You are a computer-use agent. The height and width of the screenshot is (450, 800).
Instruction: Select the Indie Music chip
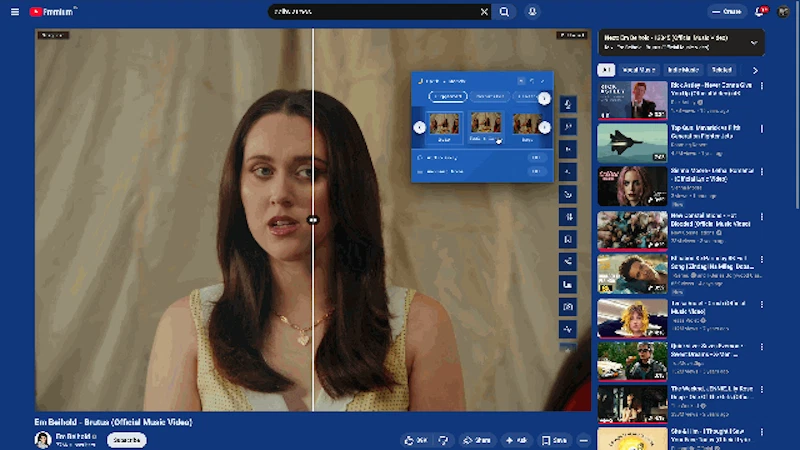click(x=683, y=70)
